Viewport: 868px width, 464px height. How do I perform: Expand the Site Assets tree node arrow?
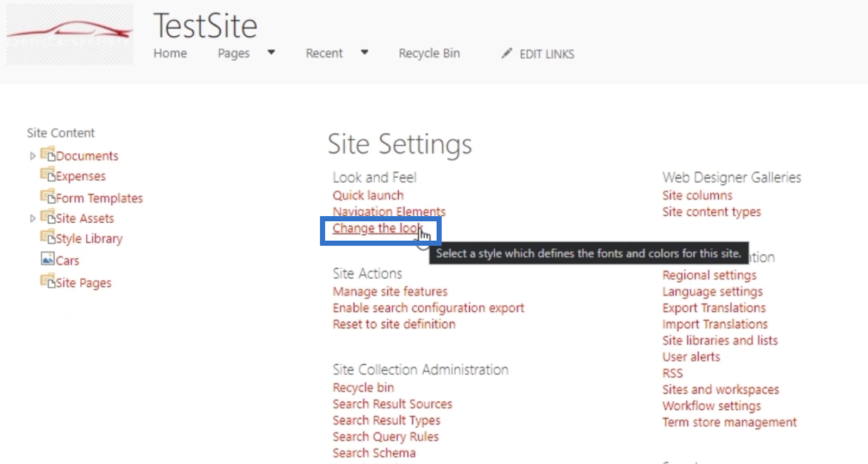point(33,218)
